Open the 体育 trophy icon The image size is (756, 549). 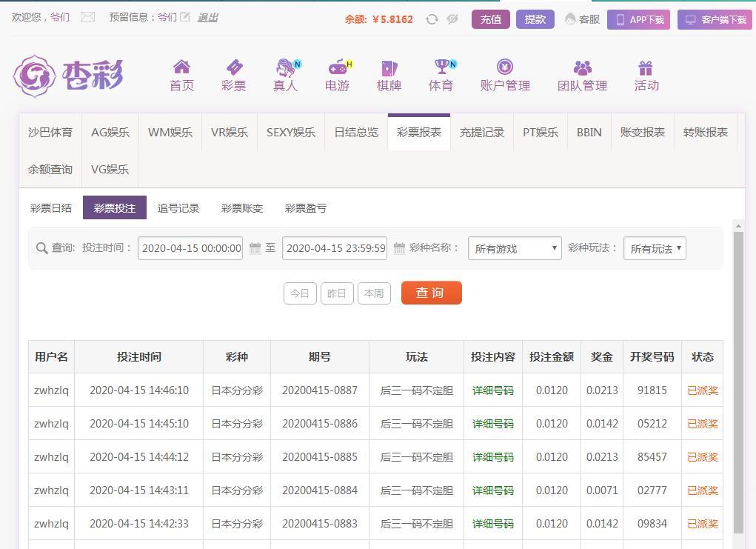click(x=441, y=67)
